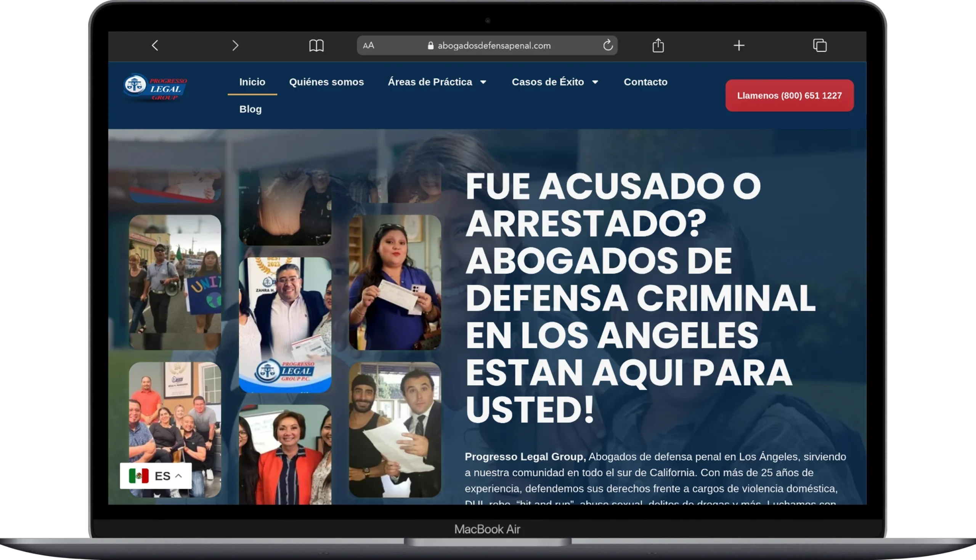Open the woman holding check photo
This screenshot has height=560, width=976.
395,282
